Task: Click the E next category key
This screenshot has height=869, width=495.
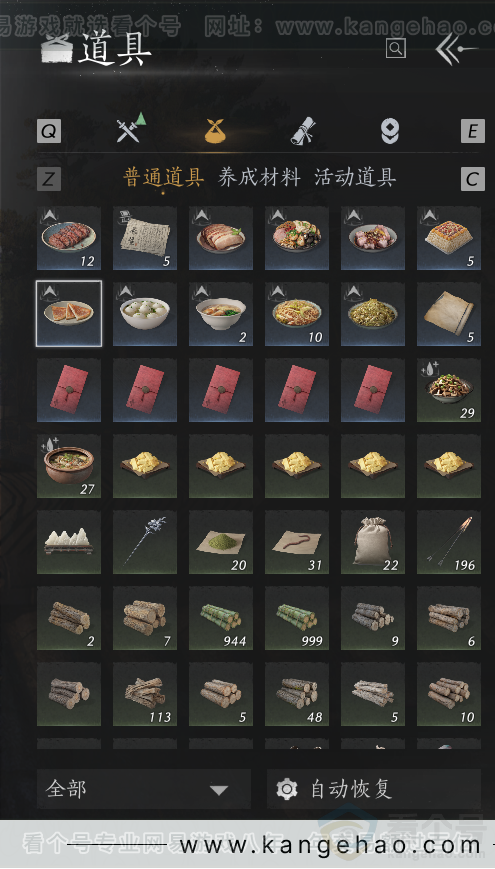Action: coord(473,131)
